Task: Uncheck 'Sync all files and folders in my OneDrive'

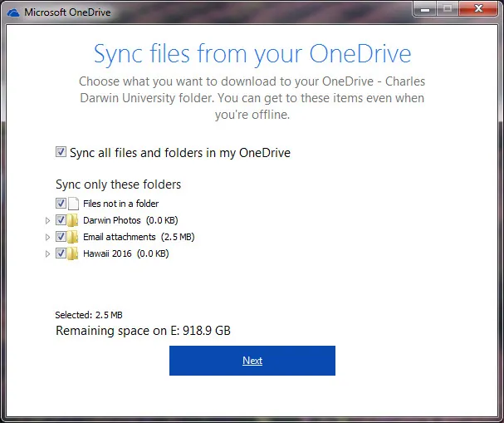Action: [61, 152]
